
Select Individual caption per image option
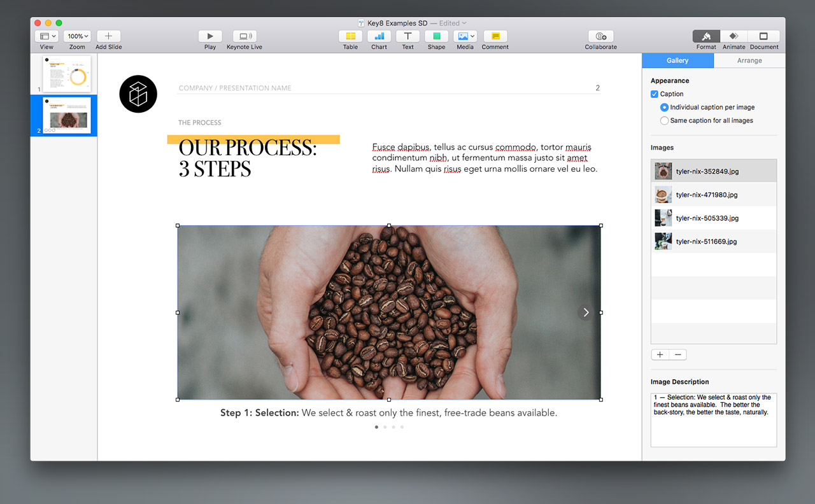(665, 108)
